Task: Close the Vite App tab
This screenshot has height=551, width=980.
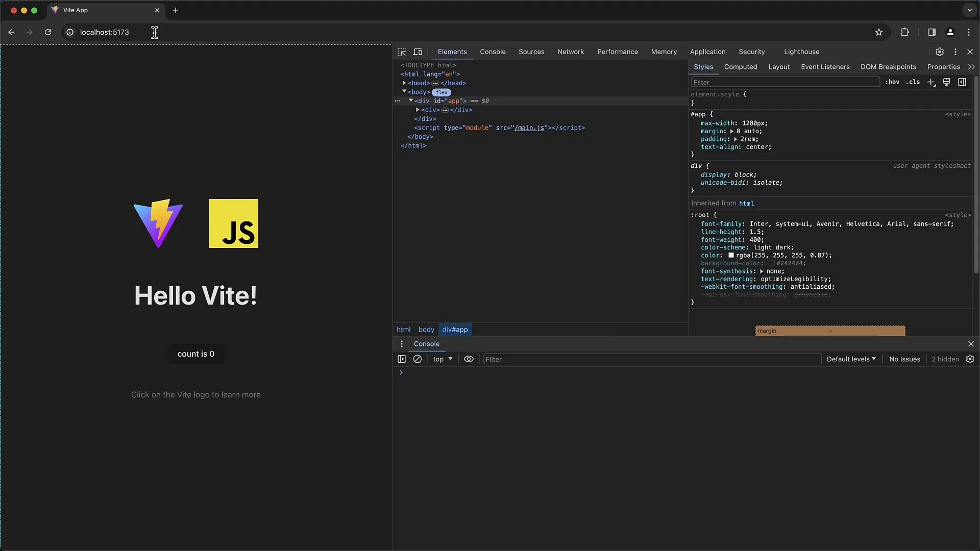Action: (x=157, y=10)
